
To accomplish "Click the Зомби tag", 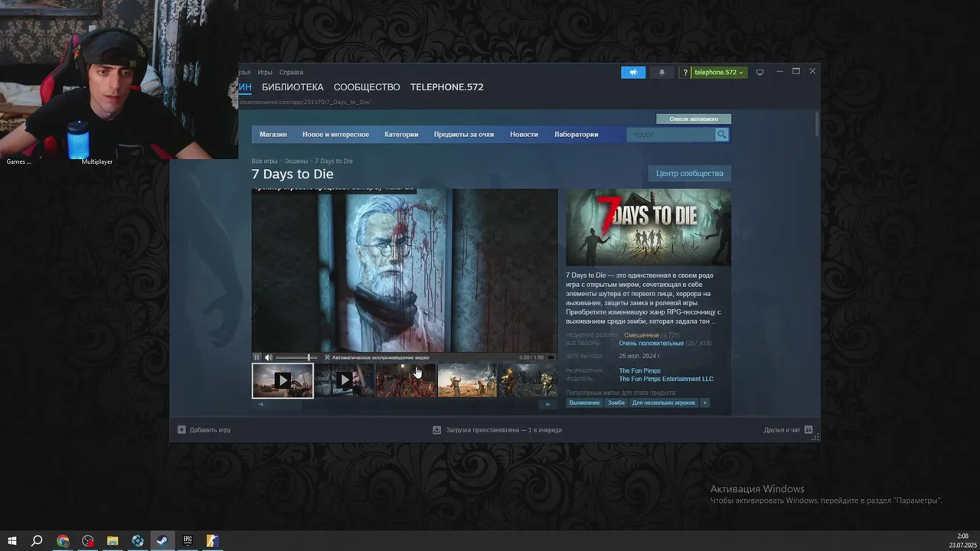I will coord(616,403).
